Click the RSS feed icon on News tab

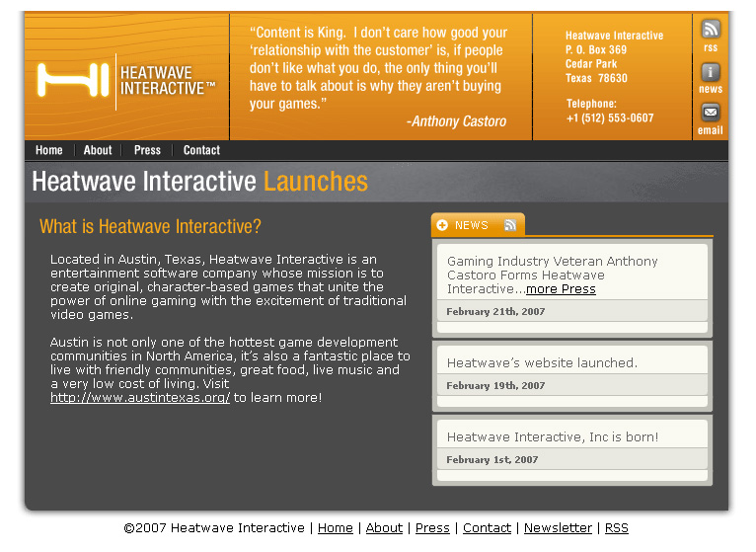pyautogui.click(x=510, y=225)
